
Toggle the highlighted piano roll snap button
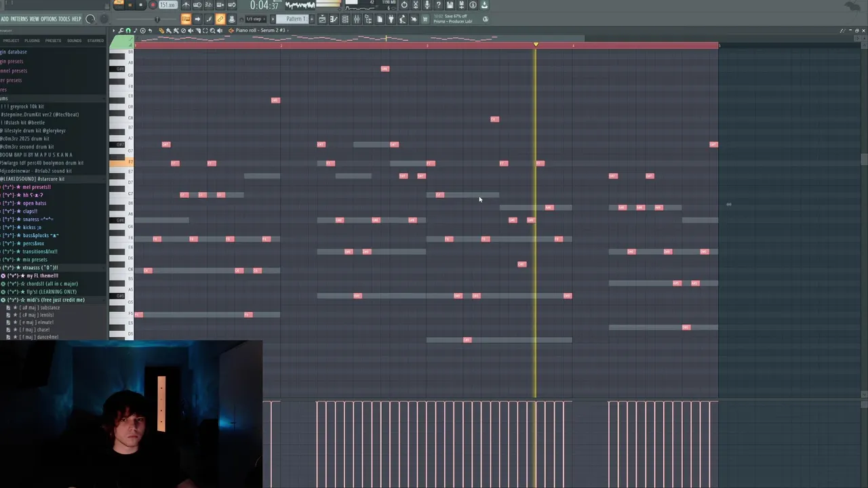[x=186, y=19]
